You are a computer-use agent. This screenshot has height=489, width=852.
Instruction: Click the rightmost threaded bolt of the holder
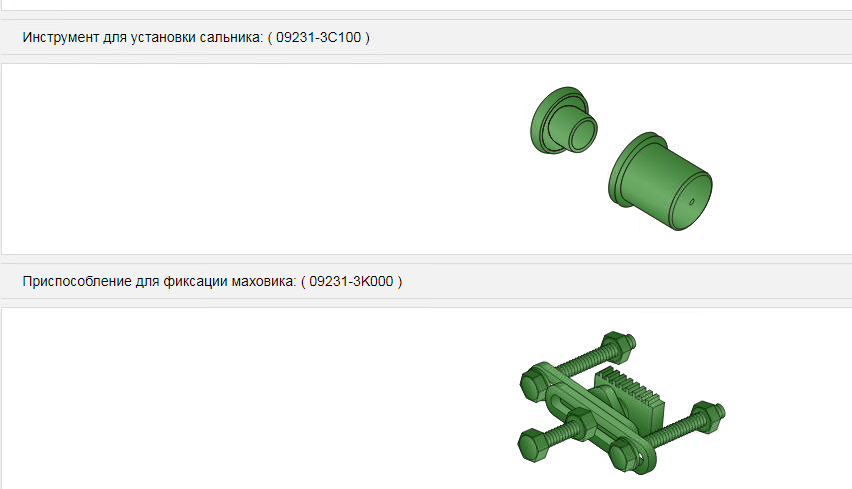click(x=687, y=424)
